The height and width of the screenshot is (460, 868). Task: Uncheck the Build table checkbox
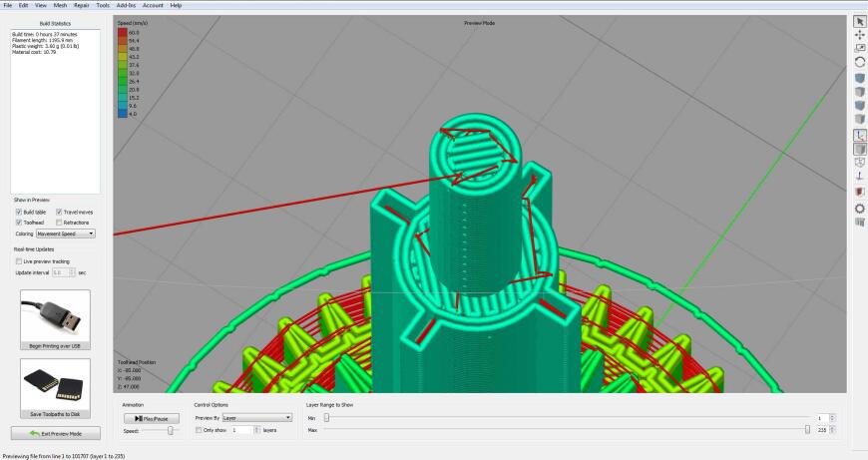tap(19, 212)
